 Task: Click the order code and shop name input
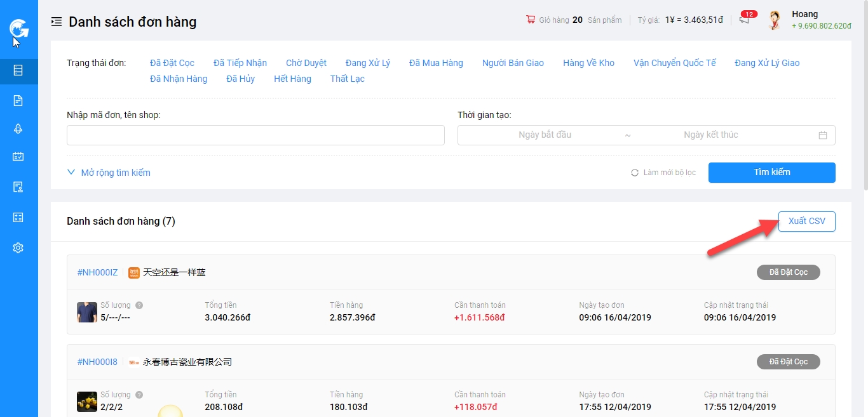pos(255,135)
